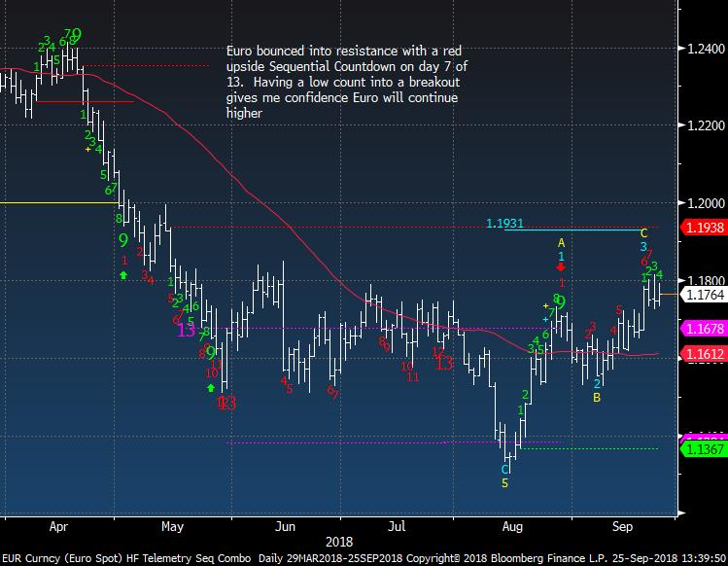The width and height of the screenshot is (728, 566).
Task: Click the red down arrow under wave A
Action: [561, 265]
